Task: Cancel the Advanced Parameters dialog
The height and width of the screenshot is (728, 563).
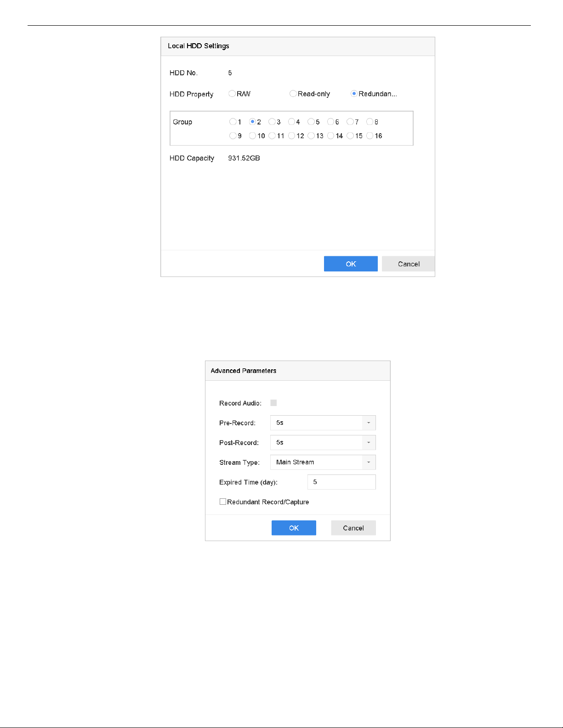Action: [353, 528]
